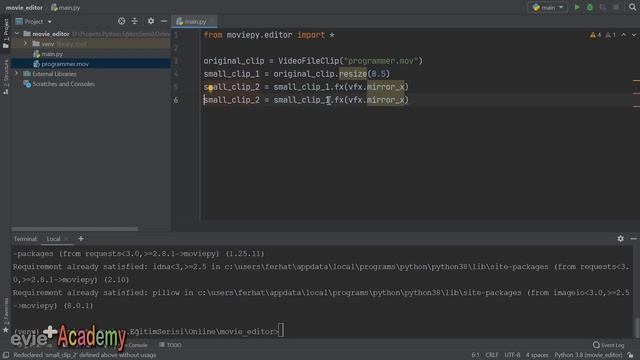
Task: Click the redeclared small_clip_2 status message
Action: coord(84,355)
